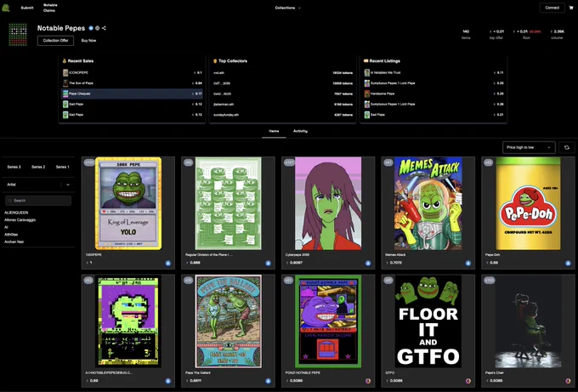Click The Son of Pepe sale name

tap(81, 83)
